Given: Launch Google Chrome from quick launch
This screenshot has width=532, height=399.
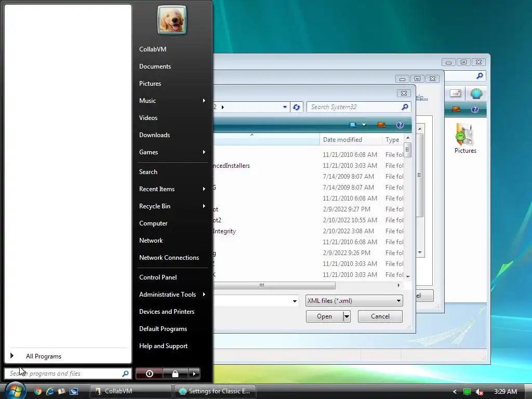Looking at the screenshot, I should pos(37,391).
